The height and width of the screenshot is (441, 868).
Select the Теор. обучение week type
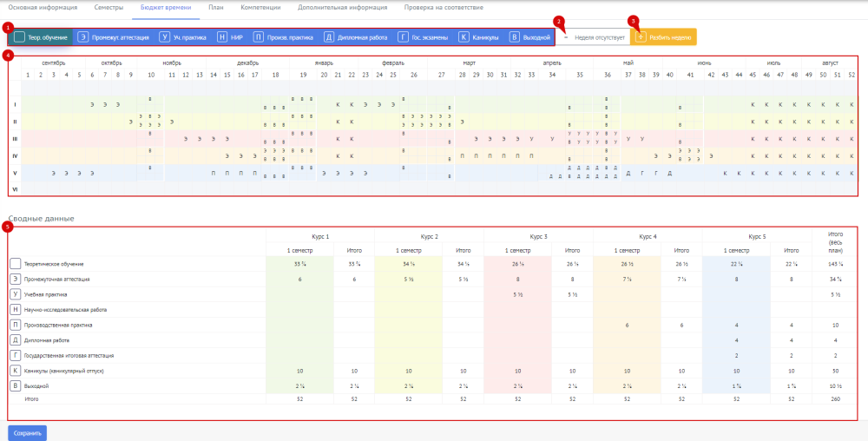pos(41,37)
